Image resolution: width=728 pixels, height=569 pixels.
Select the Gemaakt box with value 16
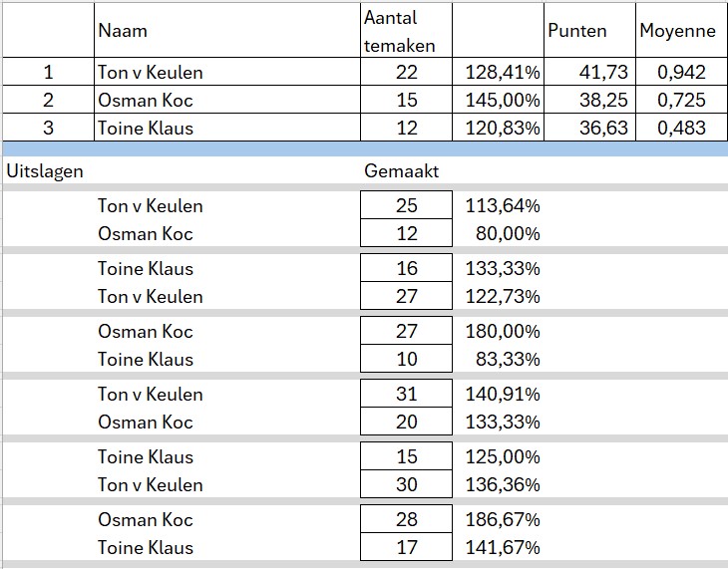coord(406,268)
